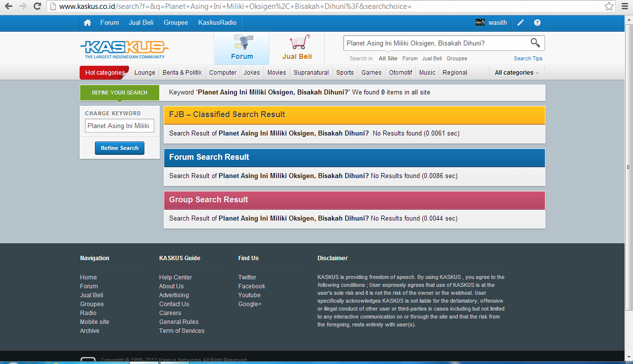Screen dimensions: 633x364
Task: Click the KASKUS logo
Action: point(124,49)
